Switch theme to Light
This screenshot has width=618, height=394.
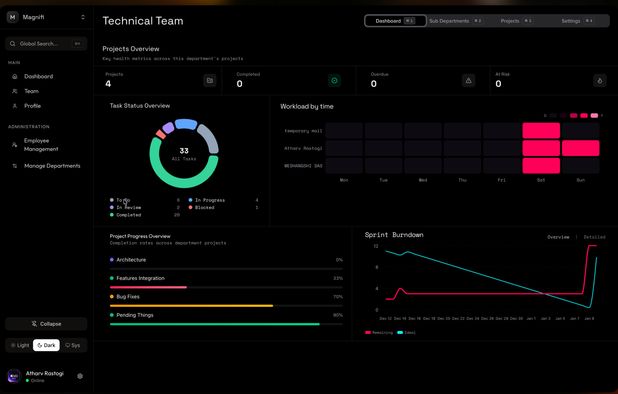(19, 345)
